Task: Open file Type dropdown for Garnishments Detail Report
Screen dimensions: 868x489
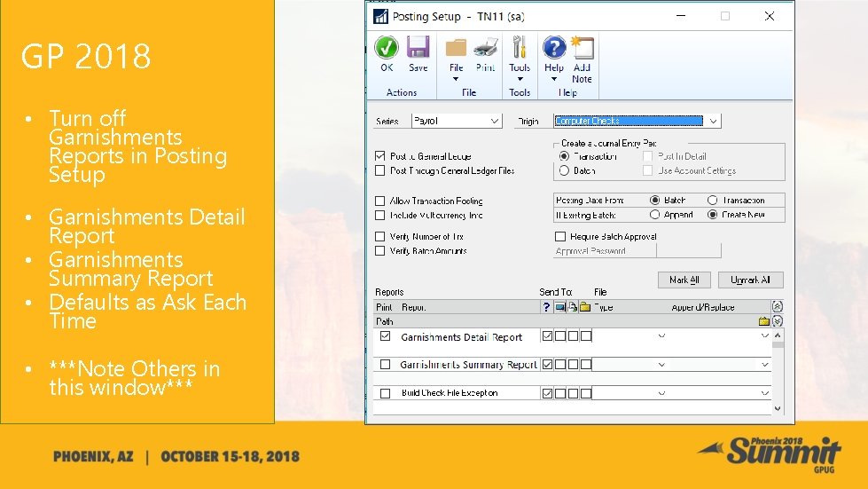Action: pos(661,335)
